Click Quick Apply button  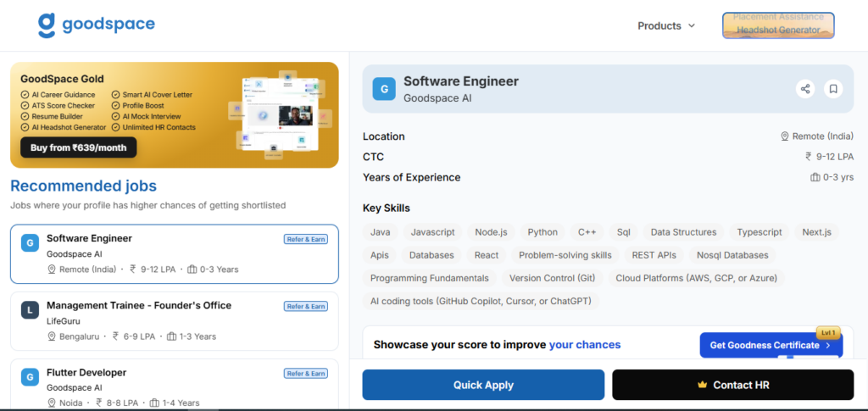click(x=483, y=385)
